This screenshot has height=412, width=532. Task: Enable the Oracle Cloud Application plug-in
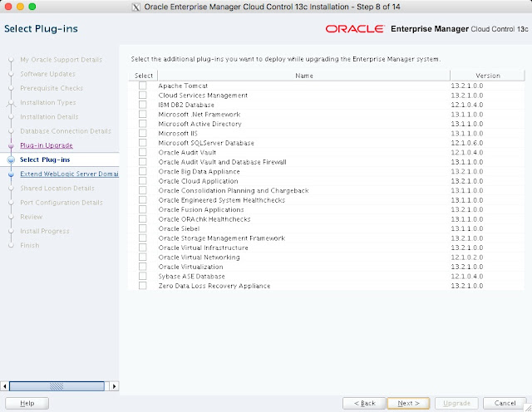coord(142,181)
